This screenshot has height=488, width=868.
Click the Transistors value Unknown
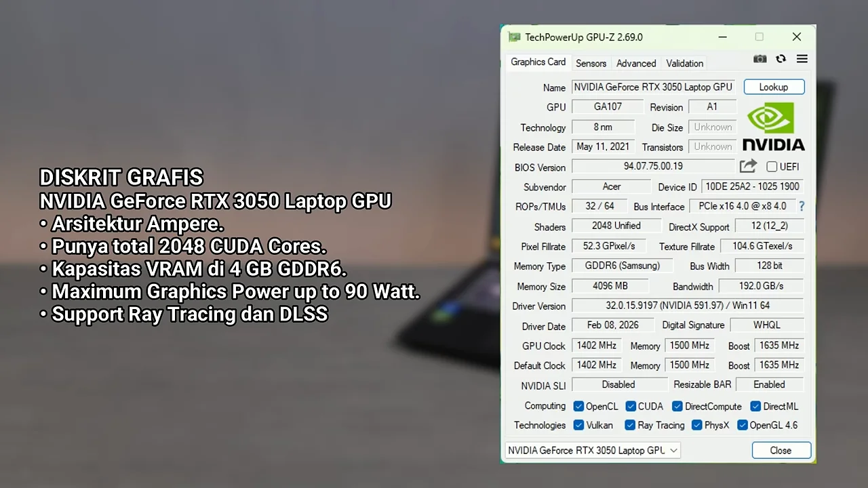pos(713,146)
